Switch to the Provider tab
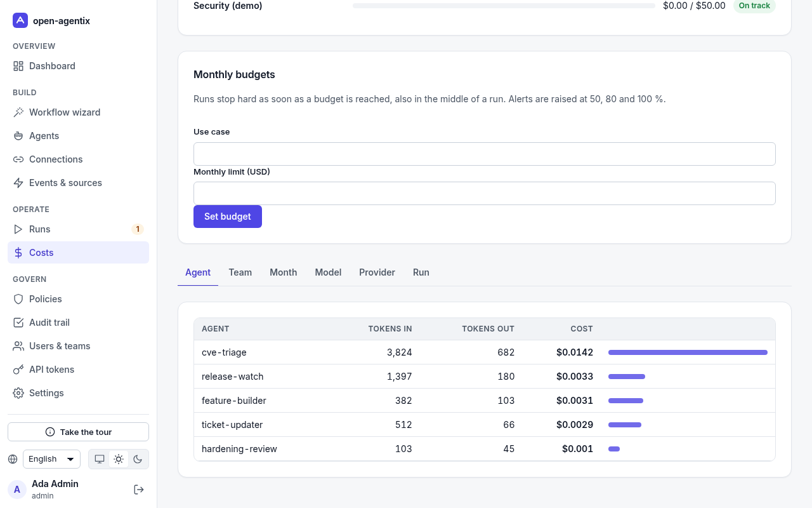The width and height of the screenshot is (812, 508). coord(377,272)
